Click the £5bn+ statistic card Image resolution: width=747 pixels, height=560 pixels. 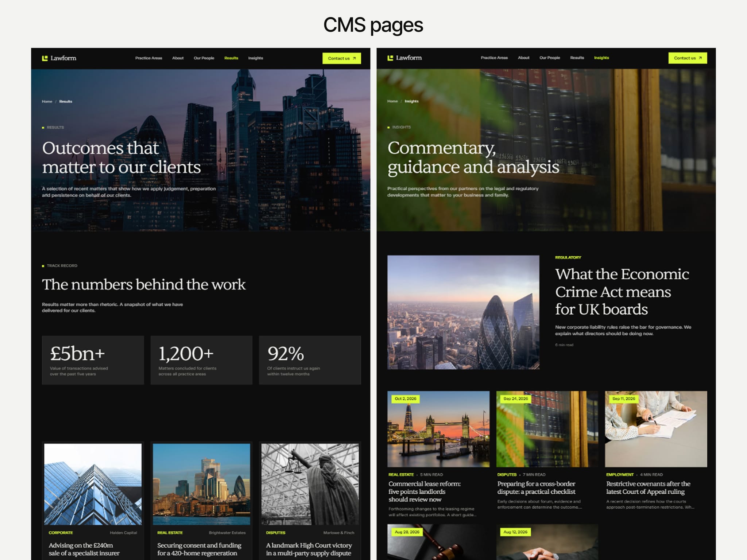(x=93, y=360)
